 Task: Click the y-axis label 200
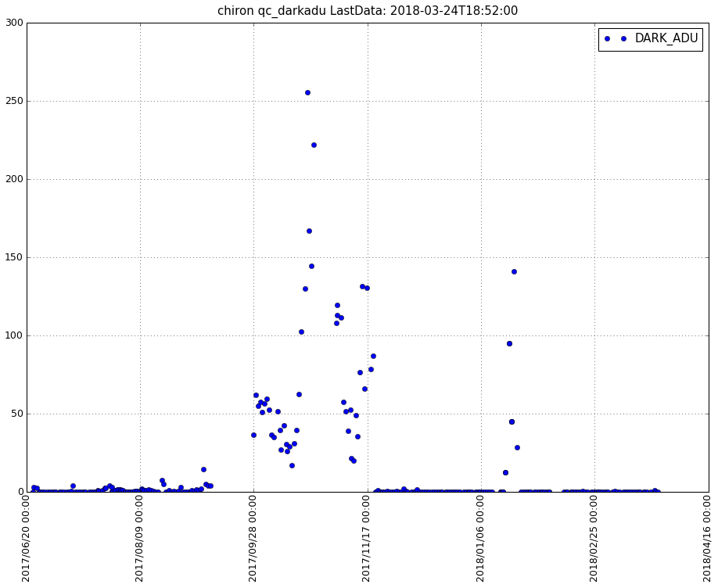point(15,179)
